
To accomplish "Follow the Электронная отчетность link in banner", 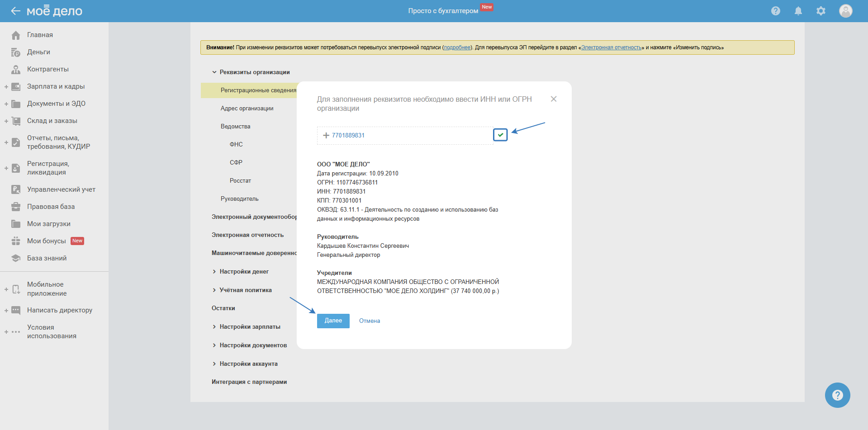I will pos(611,47).
